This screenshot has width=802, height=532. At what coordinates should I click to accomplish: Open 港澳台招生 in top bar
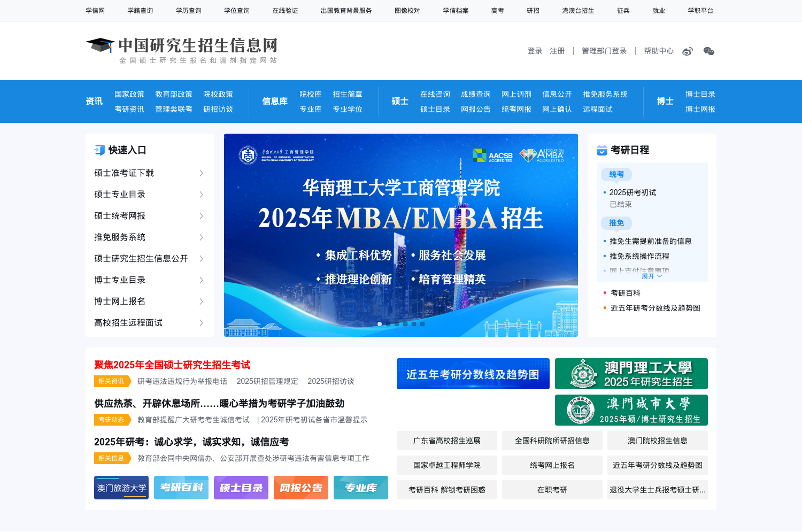[578, 11]
